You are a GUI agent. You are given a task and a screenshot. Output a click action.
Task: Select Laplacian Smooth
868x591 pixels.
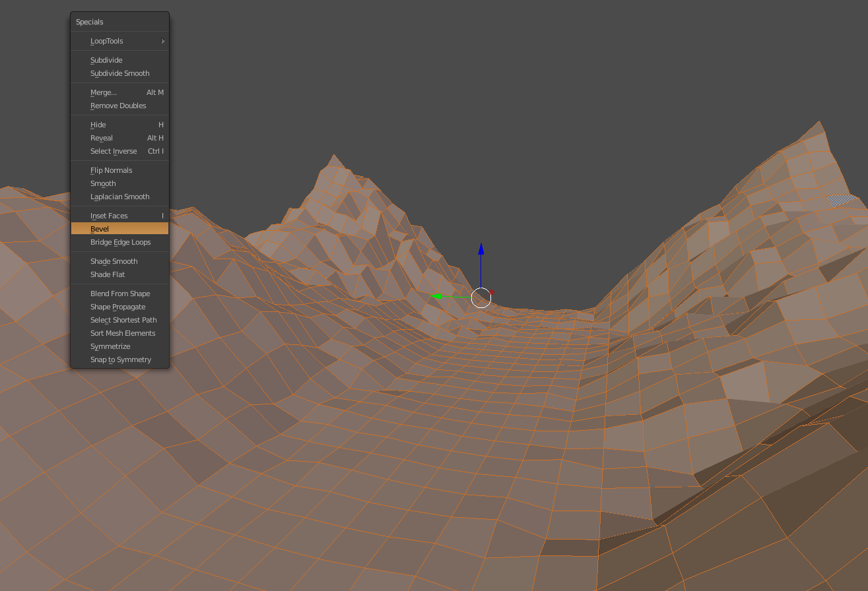point(119,197)
